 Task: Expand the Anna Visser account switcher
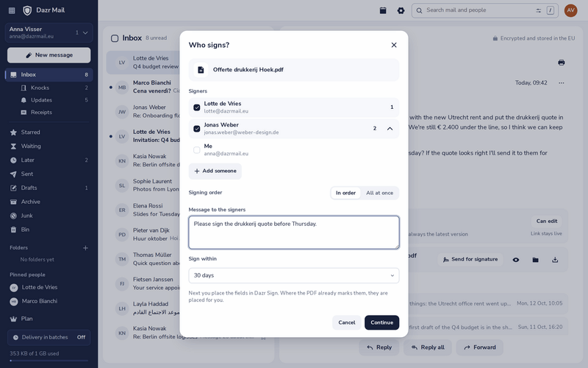pos(49,32)
